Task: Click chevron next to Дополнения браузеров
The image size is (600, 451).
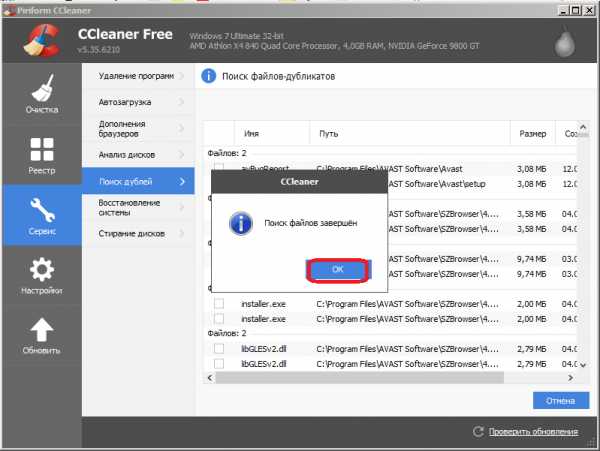Action: [182, 129]
